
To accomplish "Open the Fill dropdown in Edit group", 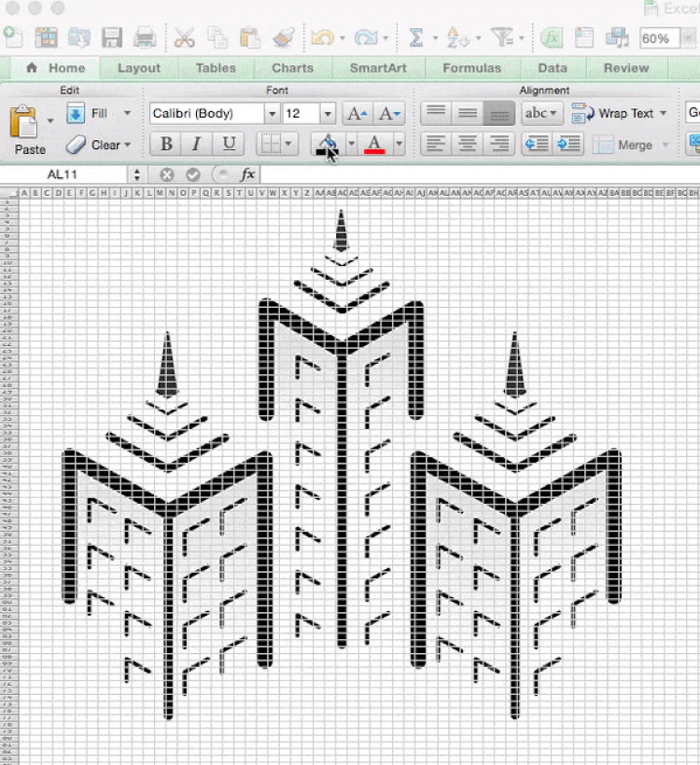I will [99, 114].
